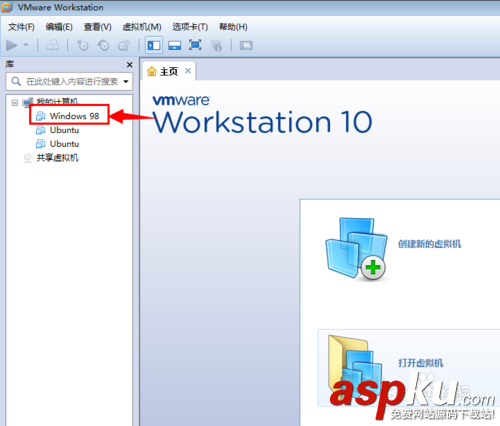Click 打开虚拟机 link
500x426 pixels.
(420, 363)
